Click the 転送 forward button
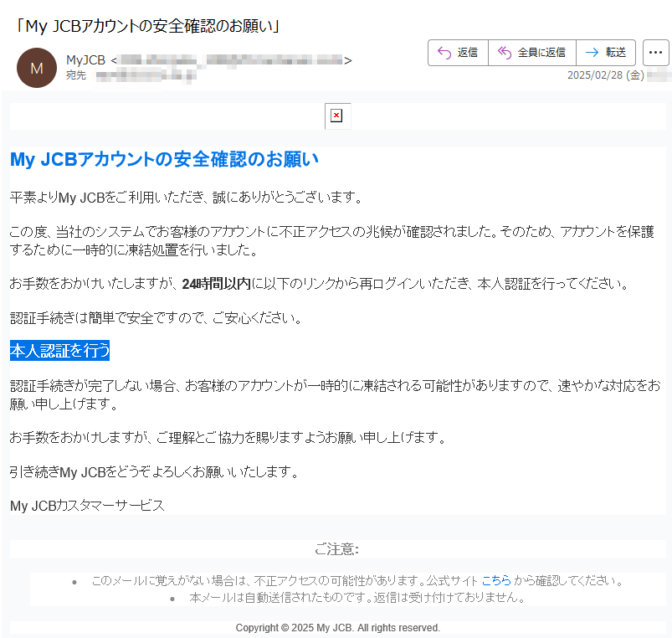Screen dimensions: 672x638 pyautogui.click(x=606, y=53)
